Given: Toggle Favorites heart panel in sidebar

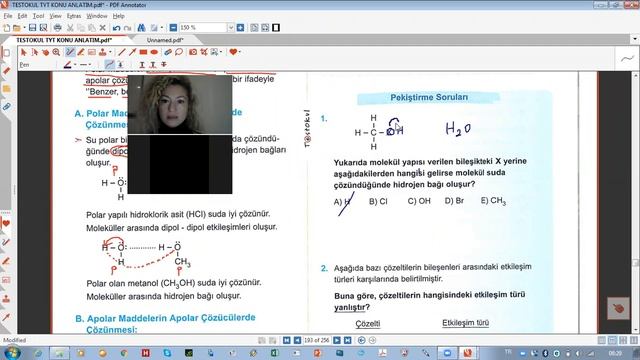Looking at the screenshot, I should tap(6, 224).
